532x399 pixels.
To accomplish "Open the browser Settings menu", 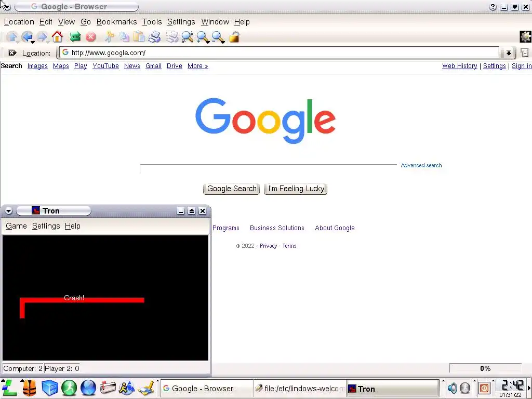I will (181, 22).
